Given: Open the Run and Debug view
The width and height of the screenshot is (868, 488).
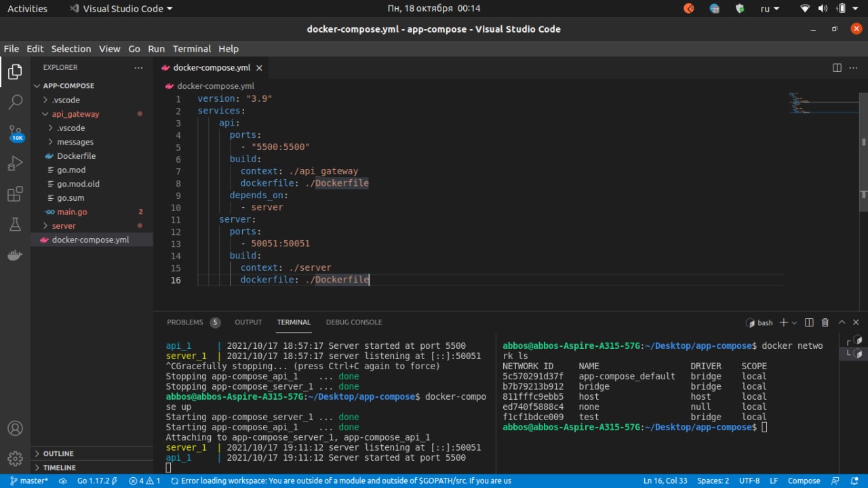Looking at the screenshot, I should [15, 164].
